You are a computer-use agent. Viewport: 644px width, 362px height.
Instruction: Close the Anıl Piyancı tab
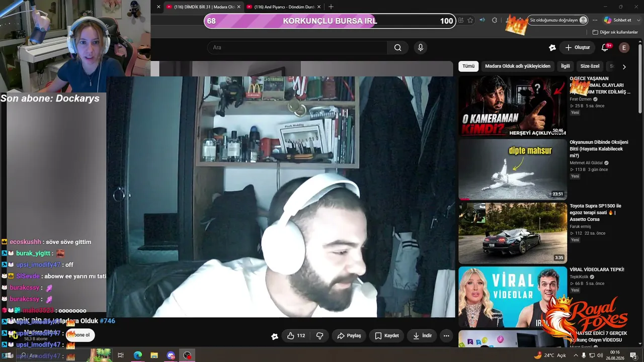[x=318, y=7]
